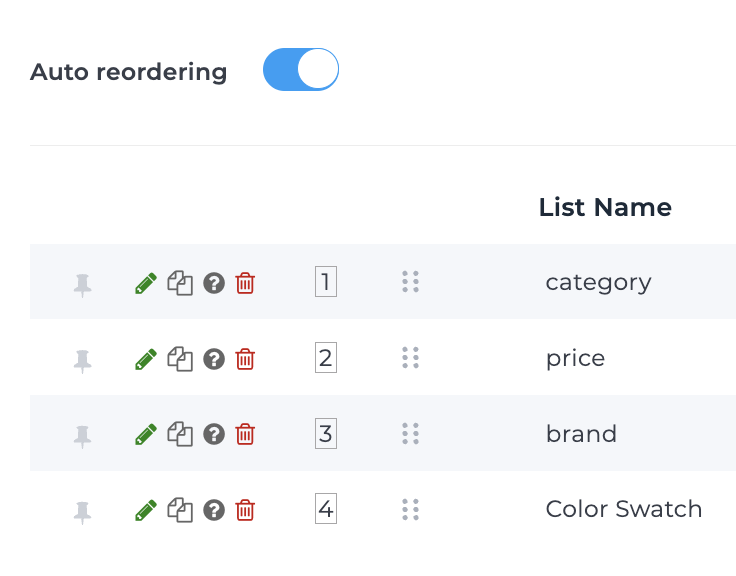Click the drag handle for brand row
The image size is (736, 576).
410,434
